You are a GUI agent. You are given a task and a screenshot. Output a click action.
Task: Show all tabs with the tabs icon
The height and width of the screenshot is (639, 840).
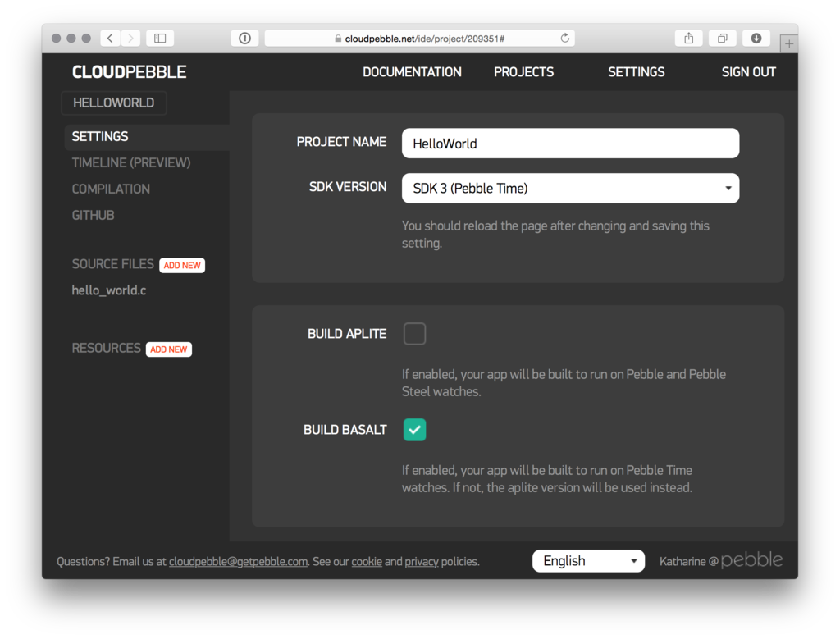(x=722, y=38)
